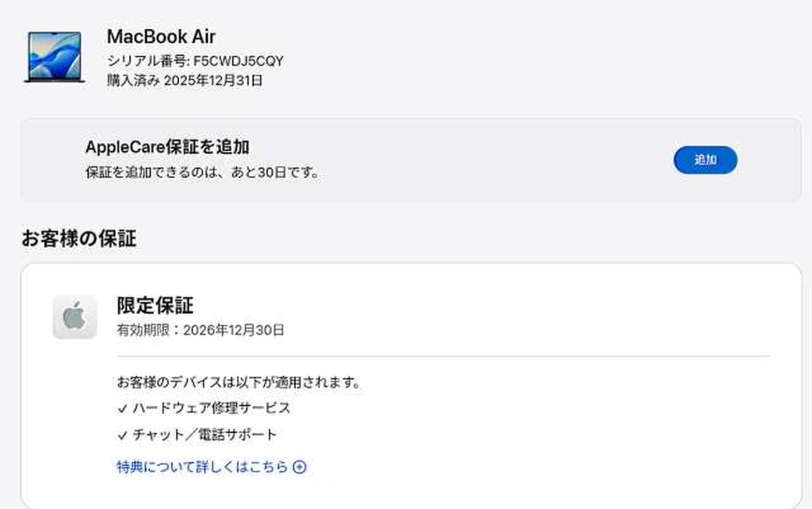Screen dimensions: 812x509
Task: Click the お客様のデバイスは以下が適用されます text
Action: point(239,383)
